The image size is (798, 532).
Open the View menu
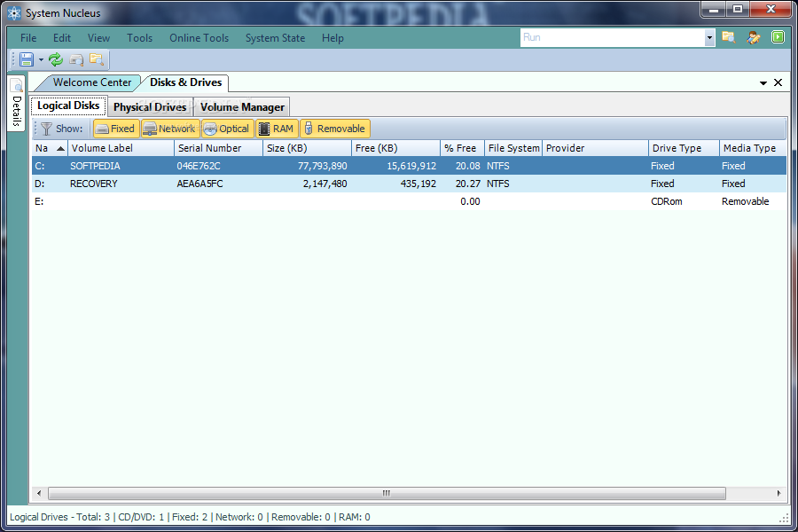(x=98, y=38)
